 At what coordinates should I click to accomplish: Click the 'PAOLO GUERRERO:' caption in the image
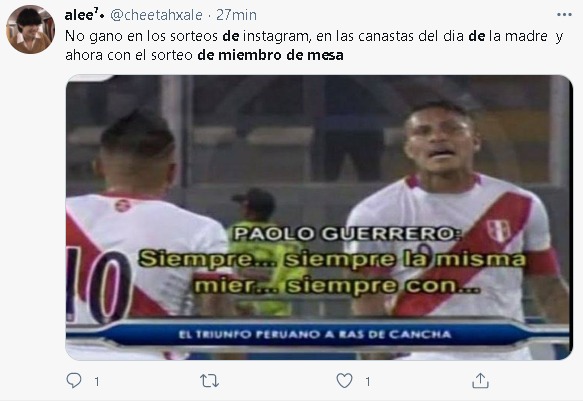(347, 234)
